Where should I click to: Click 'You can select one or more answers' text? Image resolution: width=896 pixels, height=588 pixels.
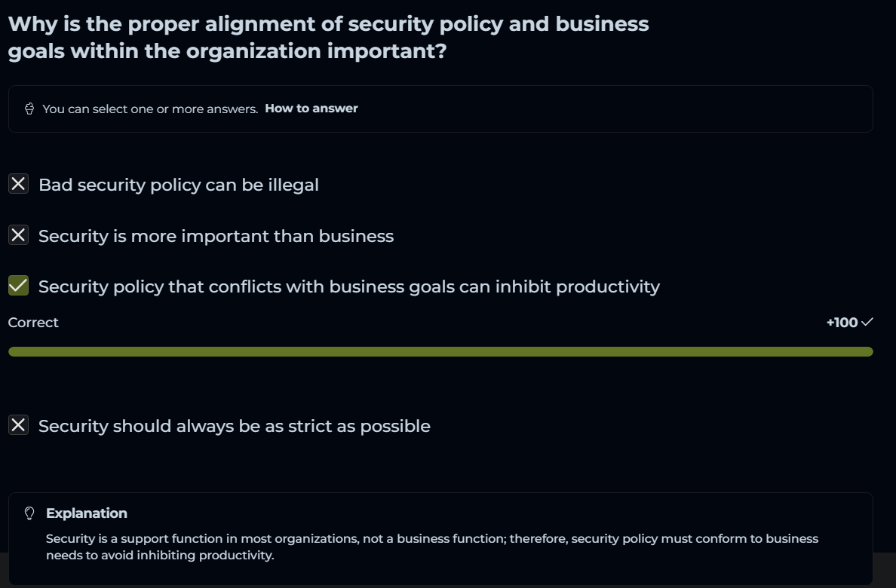point(150,109)
